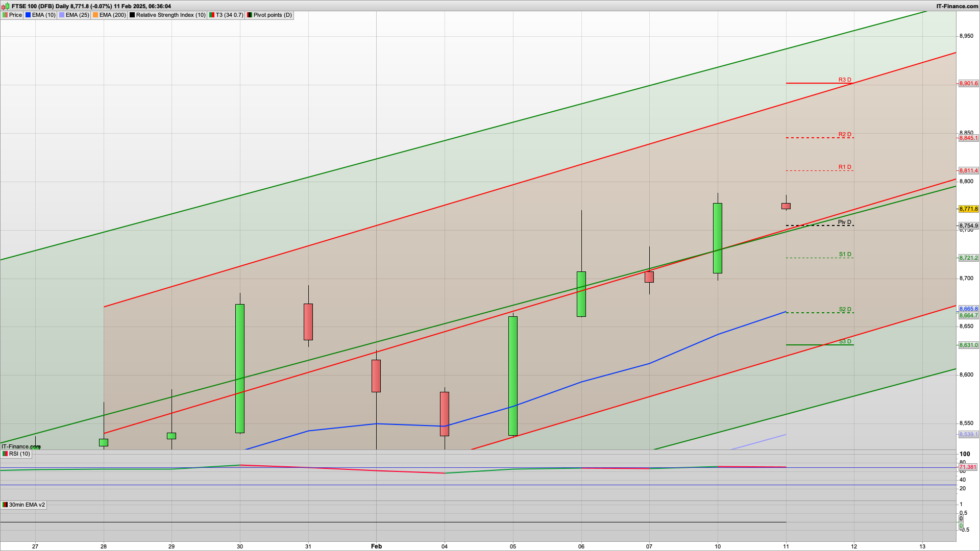Screen dimensions: 980x551
Task: Click the S2 D support label
Action: click(x=845, y=309)
